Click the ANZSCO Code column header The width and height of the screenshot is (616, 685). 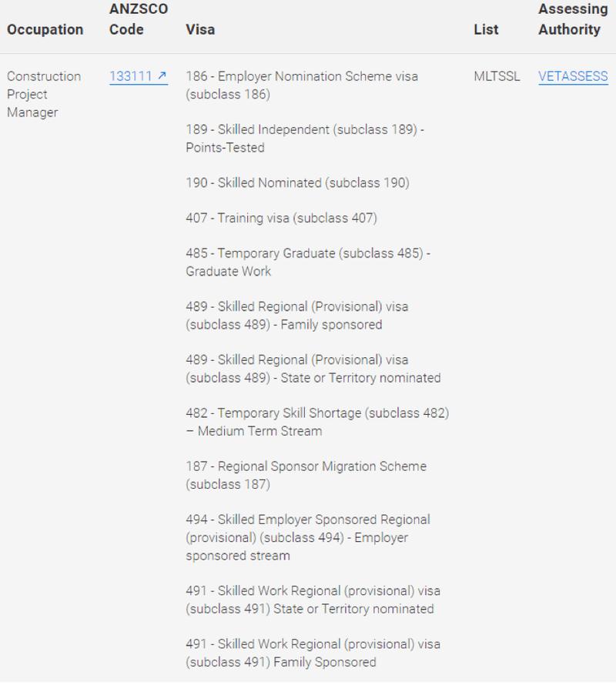click(x=139, y=19)
